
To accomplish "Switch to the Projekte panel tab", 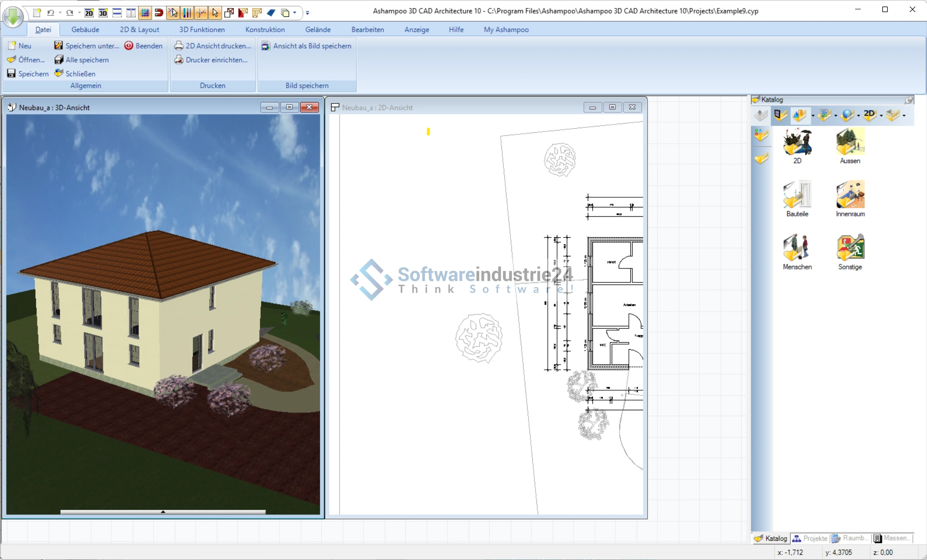I will pos(810,538).
